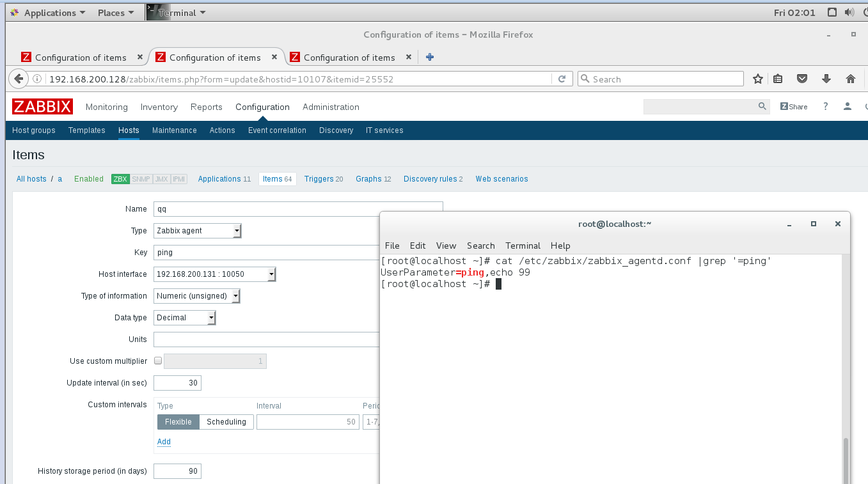Click the Pocket icon in Firefox toolbar
This screenshot has width=868, height=484.
tap(802, 79)
